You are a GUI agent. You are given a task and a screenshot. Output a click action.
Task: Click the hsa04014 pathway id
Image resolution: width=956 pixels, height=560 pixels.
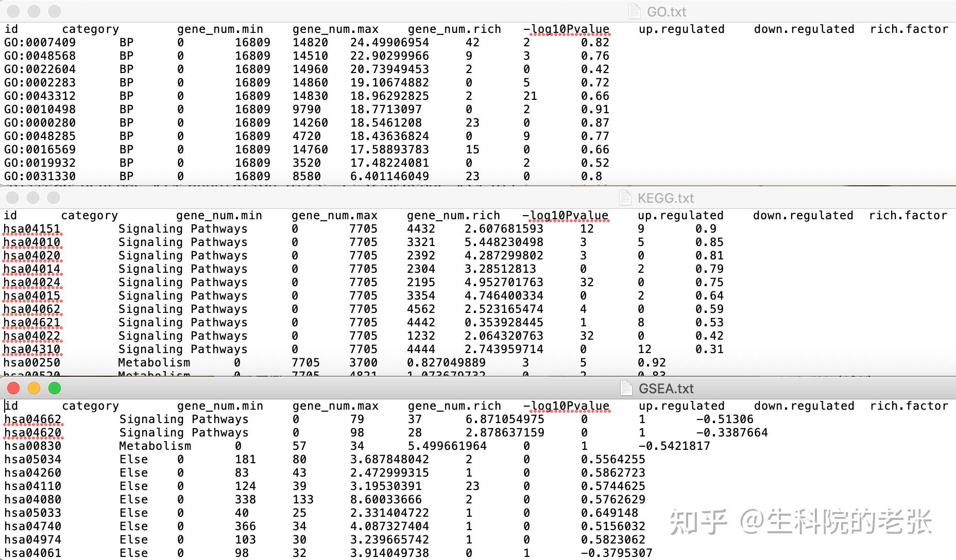click(x=32, y=269)
